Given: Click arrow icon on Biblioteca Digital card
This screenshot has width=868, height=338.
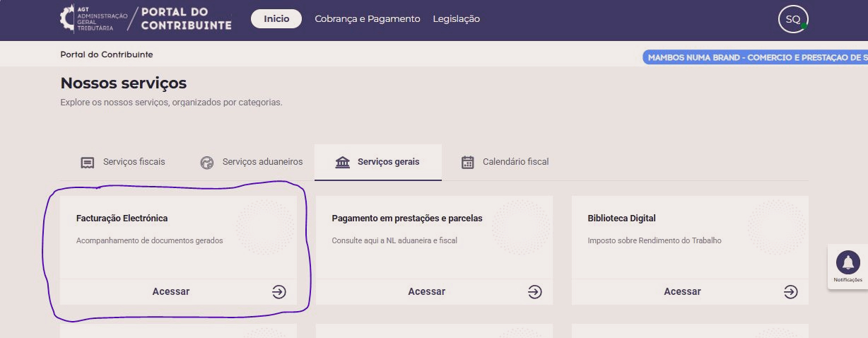Looking at the screenshot, I should point(790,291).
